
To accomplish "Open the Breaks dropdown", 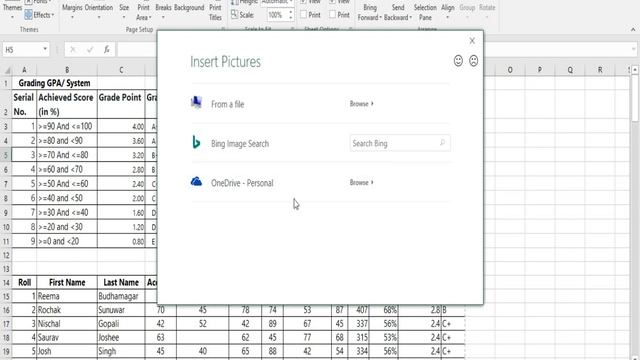I will pos(163,11).
